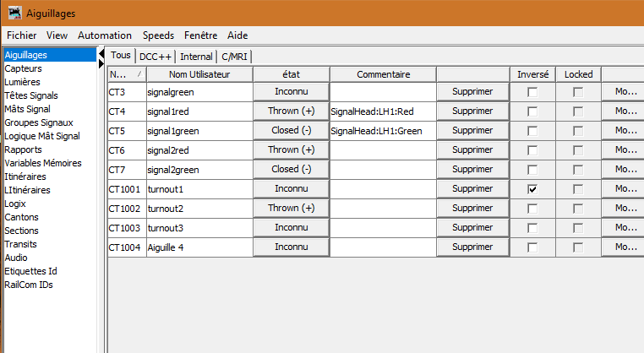Image resolution: width=644 pixels, height=353 pixels.
Task: Click the état column header
Action: coord(291,74)
